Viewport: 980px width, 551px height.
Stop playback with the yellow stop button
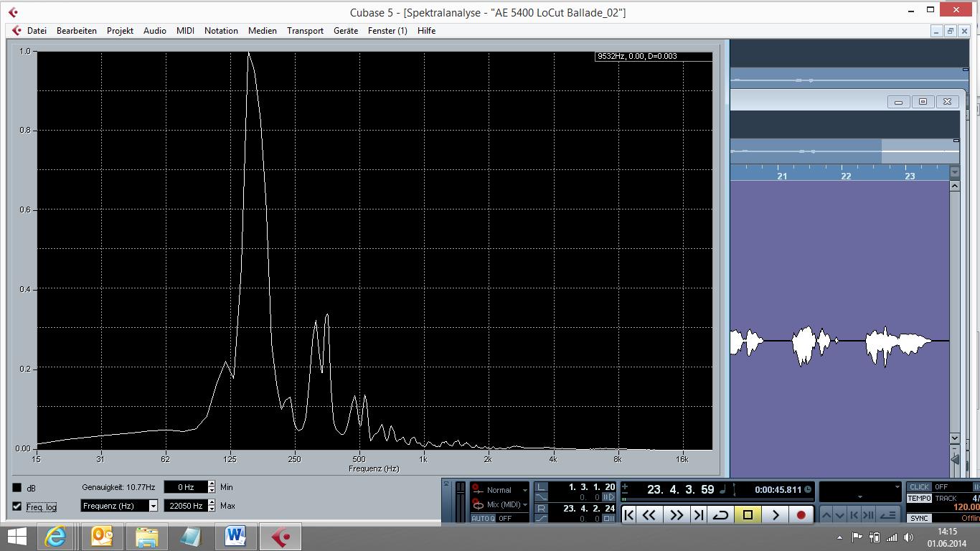748,514
